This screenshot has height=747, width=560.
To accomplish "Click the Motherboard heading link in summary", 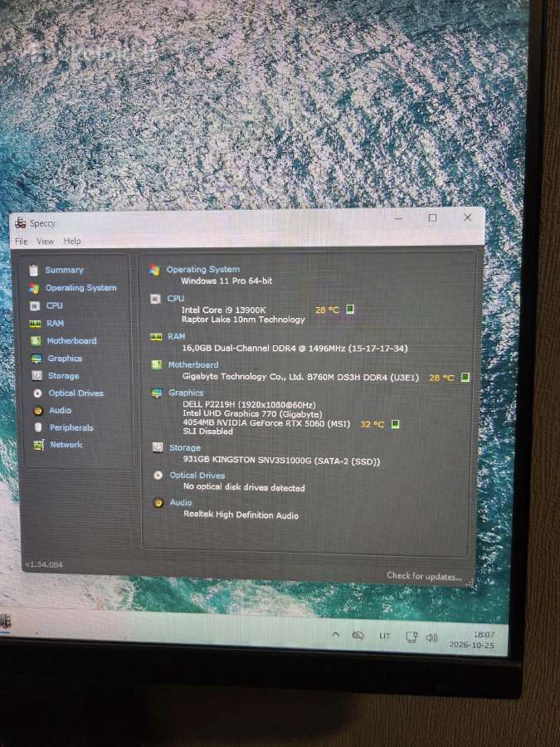I will point(192,365).
